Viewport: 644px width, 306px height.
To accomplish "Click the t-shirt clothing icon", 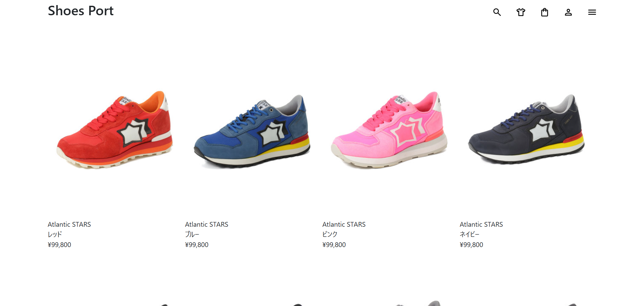I will coord(521,12).
